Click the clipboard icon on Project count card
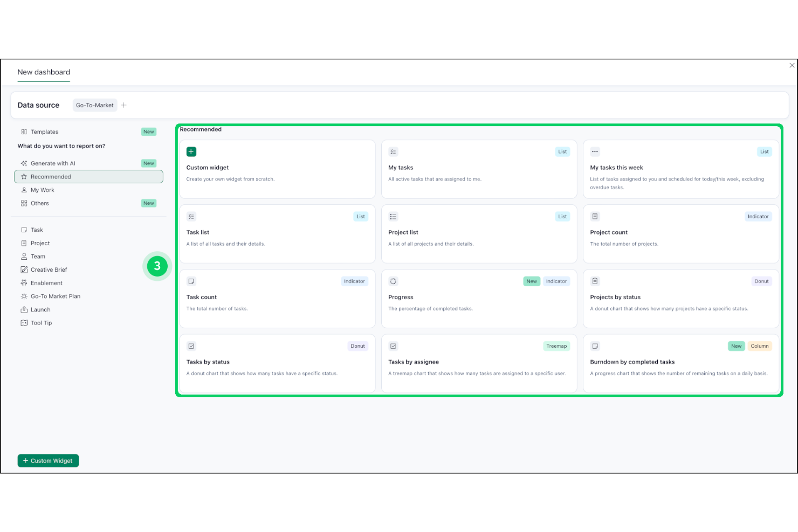Viewport: 798px width, 532px height. [595, 216]
